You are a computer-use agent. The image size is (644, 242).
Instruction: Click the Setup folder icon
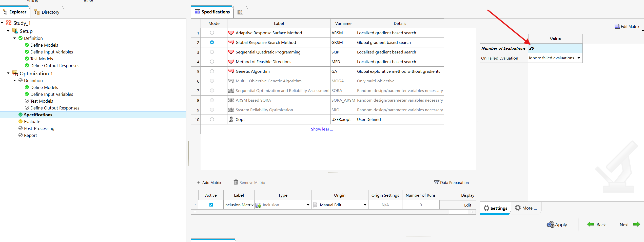[15, 31]
